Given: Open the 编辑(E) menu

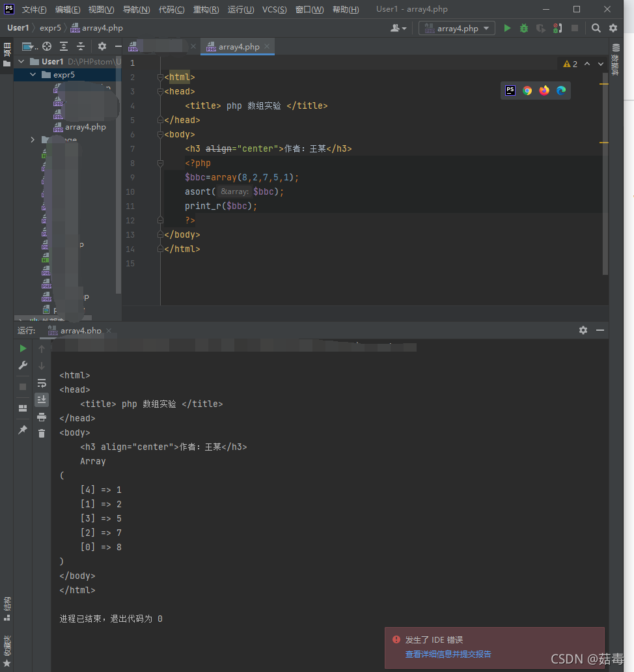Looking at the screenshot, I should [x=68, y=9].
